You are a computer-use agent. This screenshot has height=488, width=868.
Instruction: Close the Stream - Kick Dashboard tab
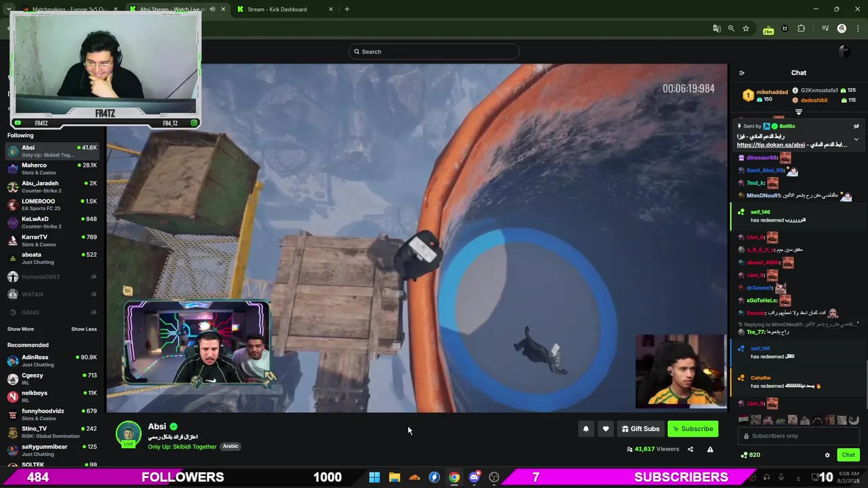click(x=331, y=9)
